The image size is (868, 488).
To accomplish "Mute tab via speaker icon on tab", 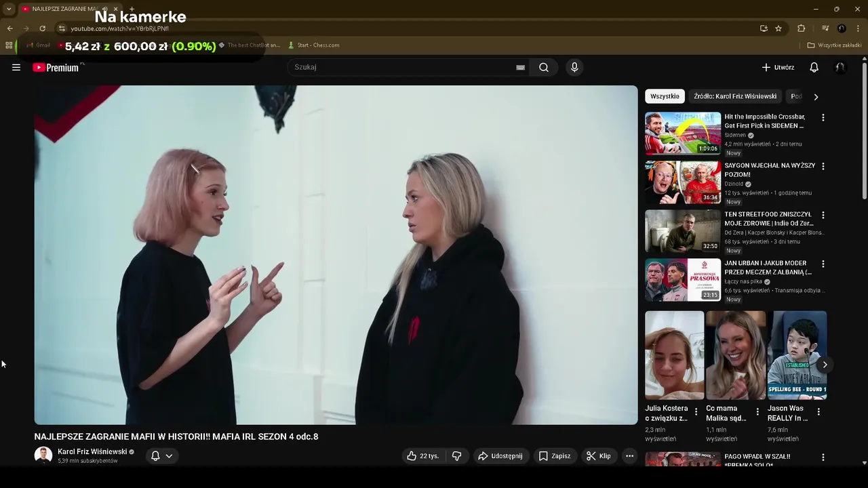I will pyautogui.click(x=104, y=9).
